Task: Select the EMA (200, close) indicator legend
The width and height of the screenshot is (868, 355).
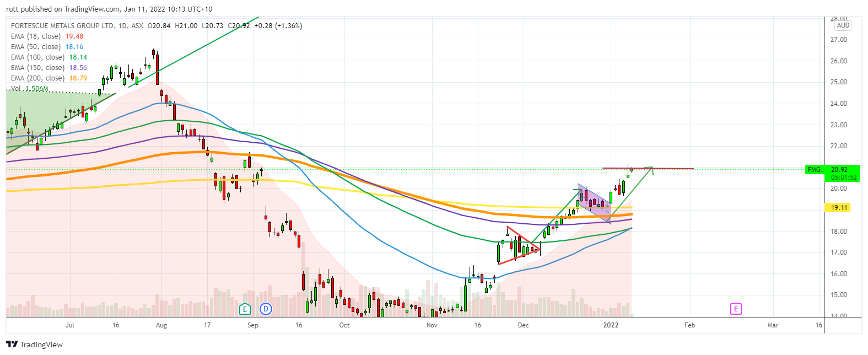Action: click(48, 78)
